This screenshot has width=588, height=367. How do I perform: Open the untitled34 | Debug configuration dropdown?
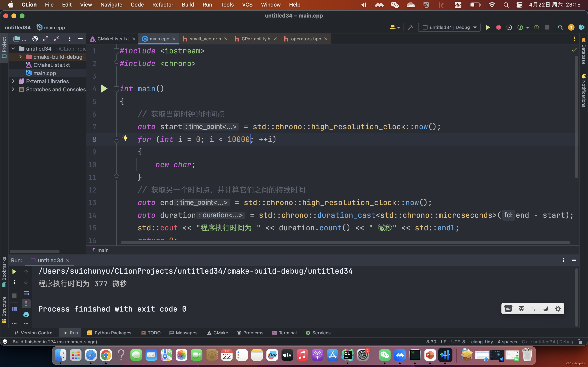click(449, 28)
